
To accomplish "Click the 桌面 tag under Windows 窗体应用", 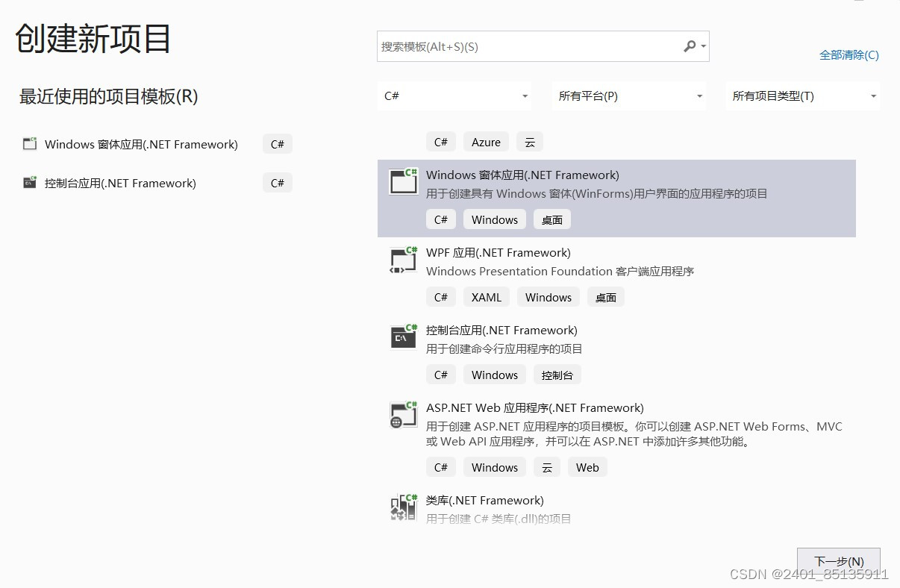I will (x=552, y=219).
